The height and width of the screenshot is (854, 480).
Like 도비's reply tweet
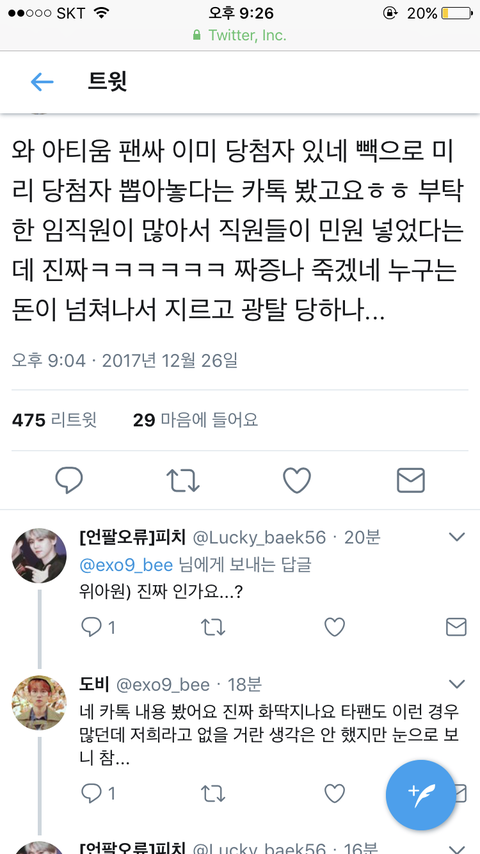click(x=335, y=794)
